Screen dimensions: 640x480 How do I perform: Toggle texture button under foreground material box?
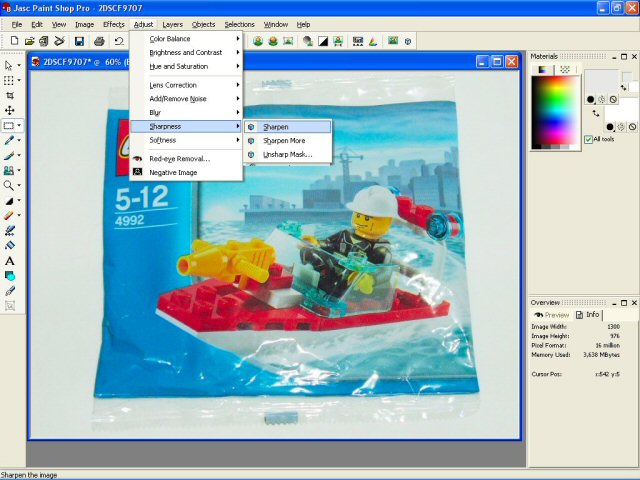coord(602,99)
